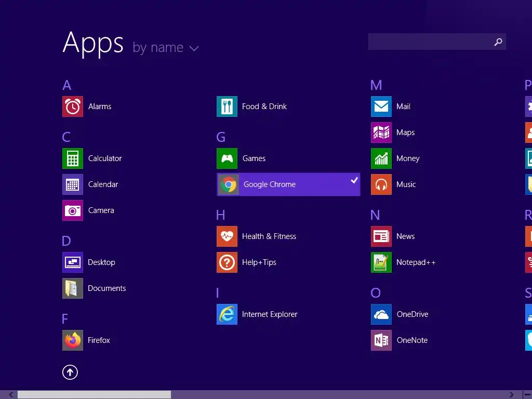Open the Calendar app icon
Viewport: 532px width, 399px height.
[73, 184]
